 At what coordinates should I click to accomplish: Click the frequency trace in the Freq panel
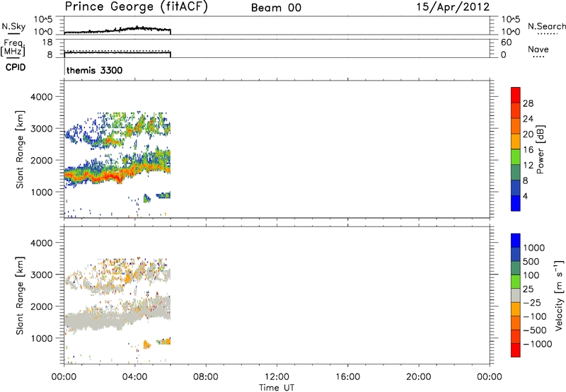coord(117,52)
